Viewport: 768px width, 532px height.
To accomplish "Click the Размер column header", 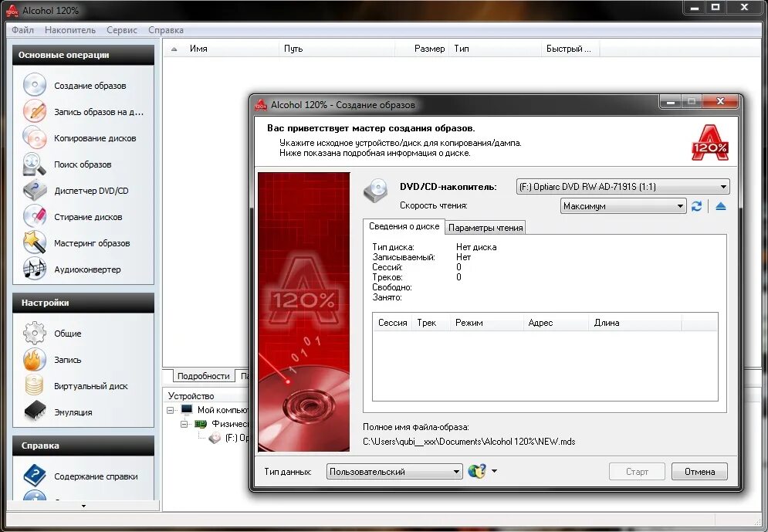I will tap(421, 49).
